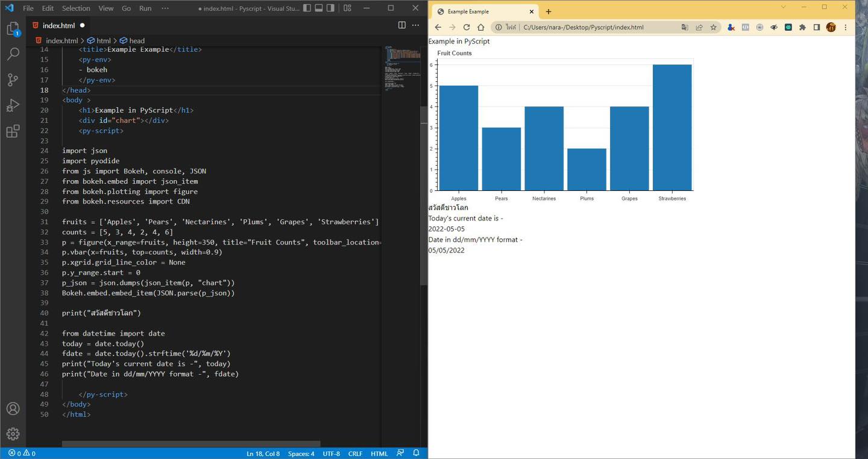Click the Chrome address bar URL
Image resolution: width=868 pixels, height=459 pixels.
pyautogui.click(x=583, y=27)
